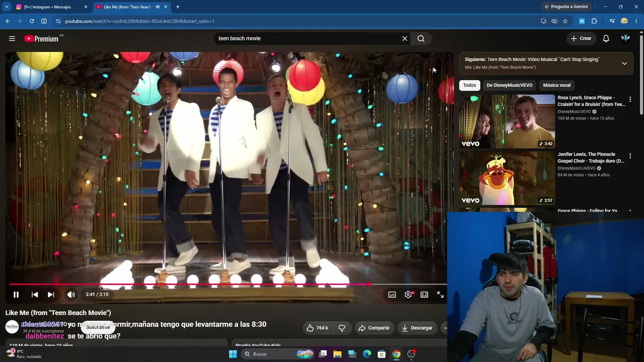Viewport: 644px width, 362px height.
Task: Bookmark this page with the star
Action: 565,21
